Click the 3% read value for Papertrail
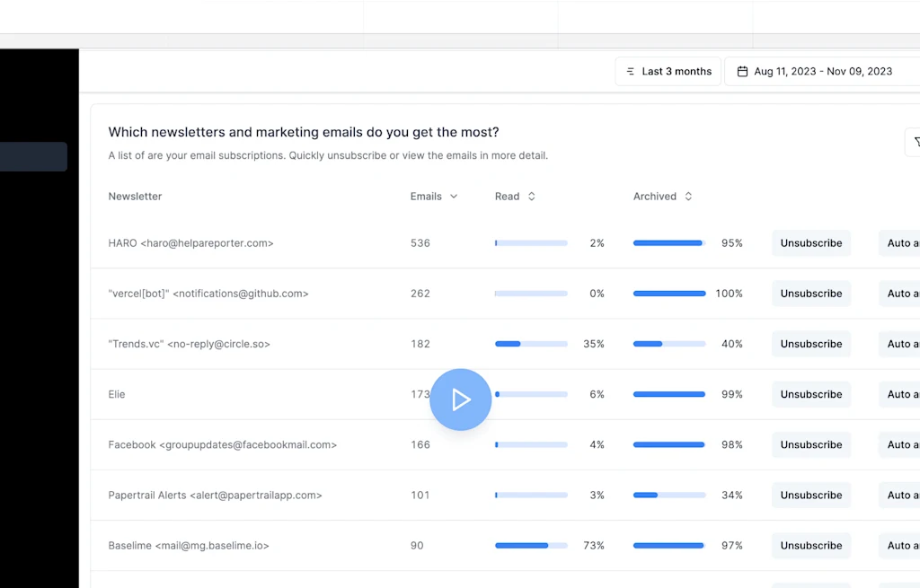 coord(597,495)
